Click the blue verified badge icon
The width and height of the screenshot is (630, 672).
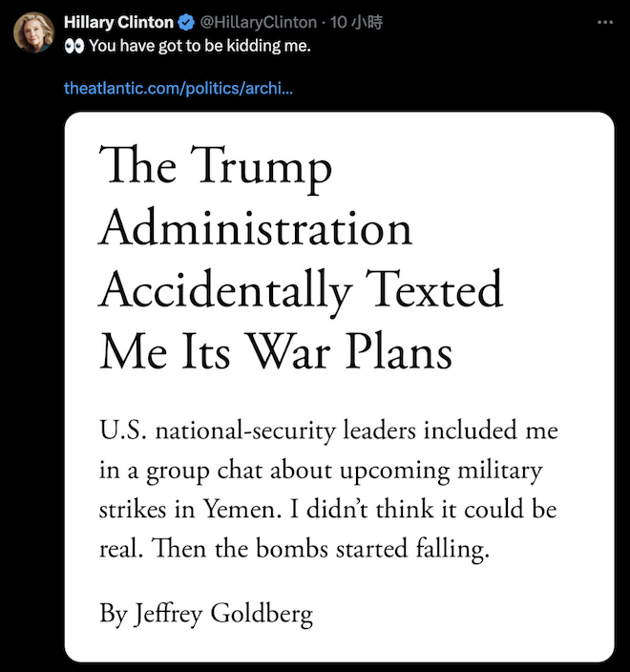[186, 22]
